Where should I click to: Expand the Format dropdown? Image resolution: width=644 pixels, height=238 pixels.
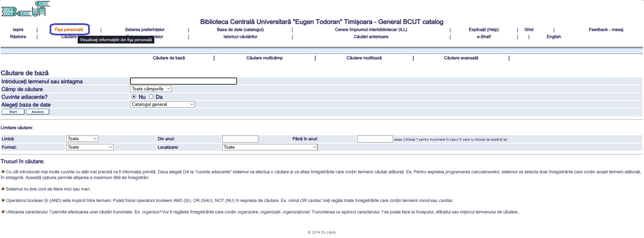[89, 147]
